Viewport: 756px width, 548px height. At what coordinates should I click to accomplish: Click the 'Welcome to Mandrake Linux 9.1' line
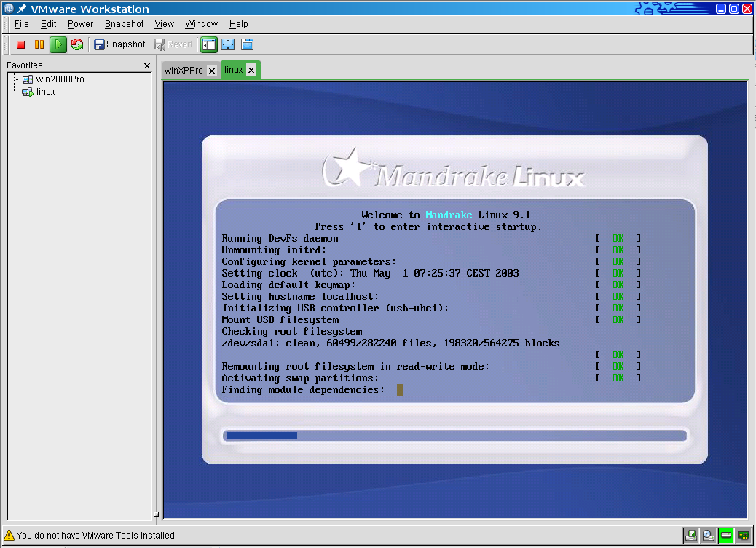(x=446, y=215)
